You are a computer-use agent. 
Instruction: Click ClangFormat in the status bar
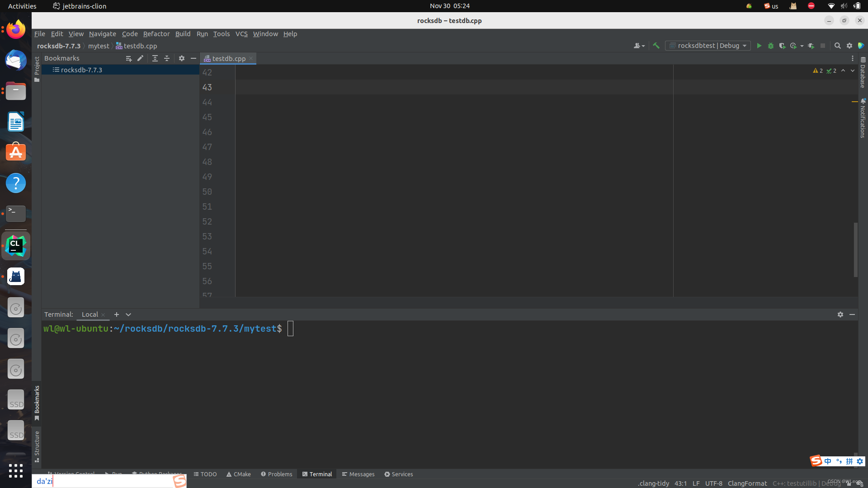[747, 483]
